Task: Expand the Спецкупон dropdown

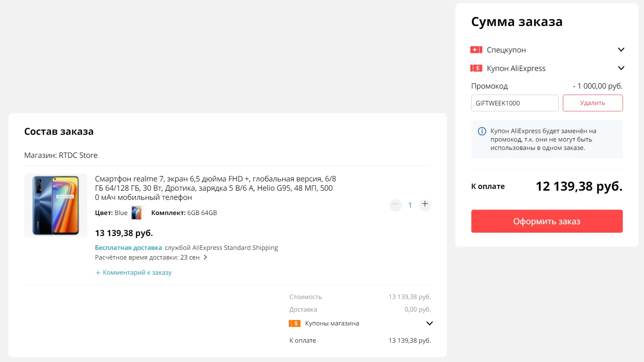Action: [x=621, y=50]
